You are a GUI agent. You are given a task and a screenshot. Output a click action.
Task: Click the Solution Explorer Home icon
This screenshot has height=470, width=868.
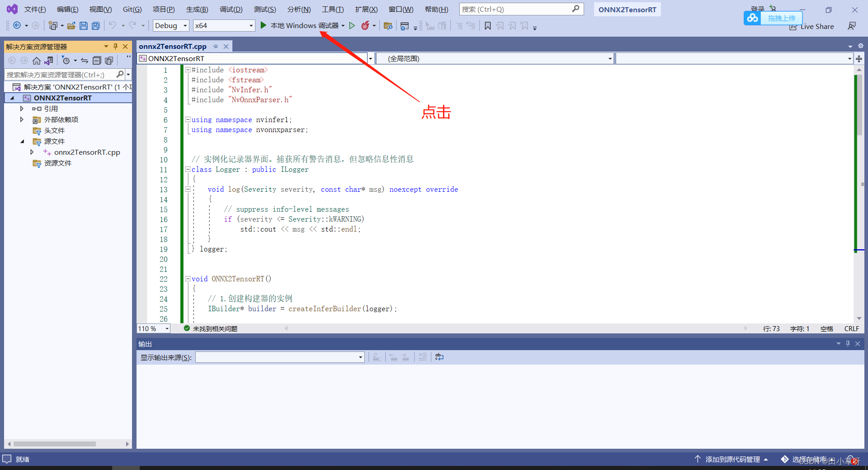(37, 61)
